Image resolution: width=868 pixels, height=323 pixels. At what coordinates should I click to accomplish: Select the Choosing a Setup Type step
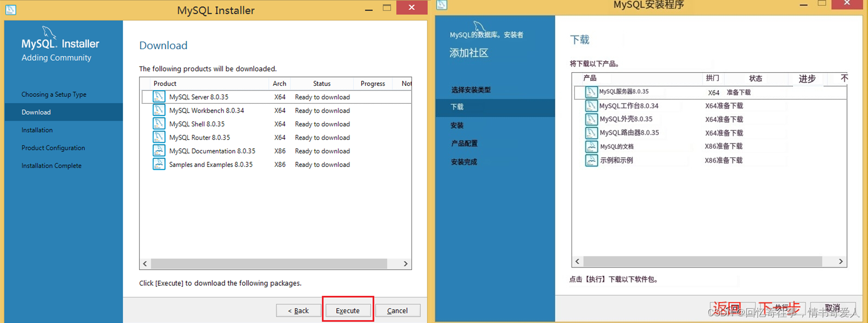pyautogui.click(x=54, y=94)
